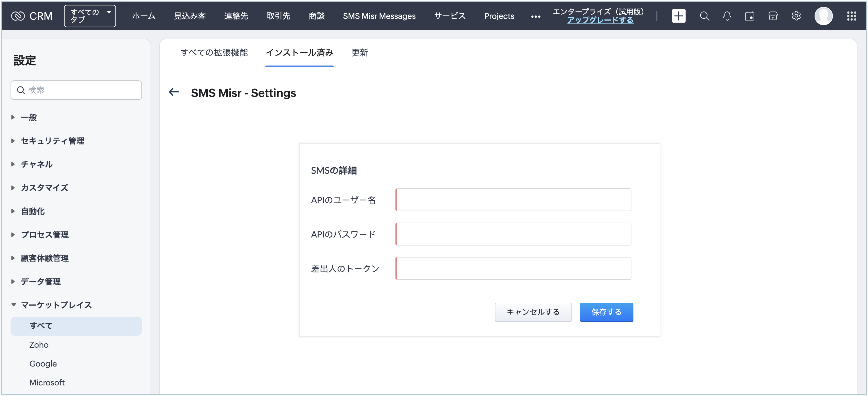Switch to the 更新 tab

pos(359,53)
